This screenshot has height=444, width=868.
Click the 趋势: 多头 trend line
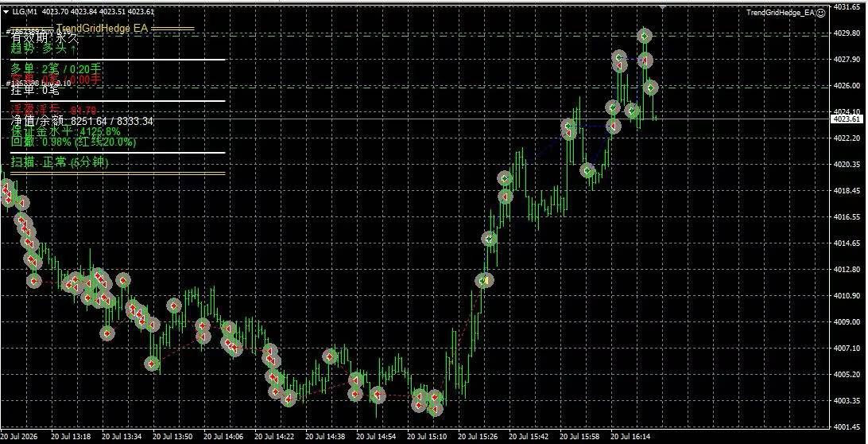click(44, 49)
